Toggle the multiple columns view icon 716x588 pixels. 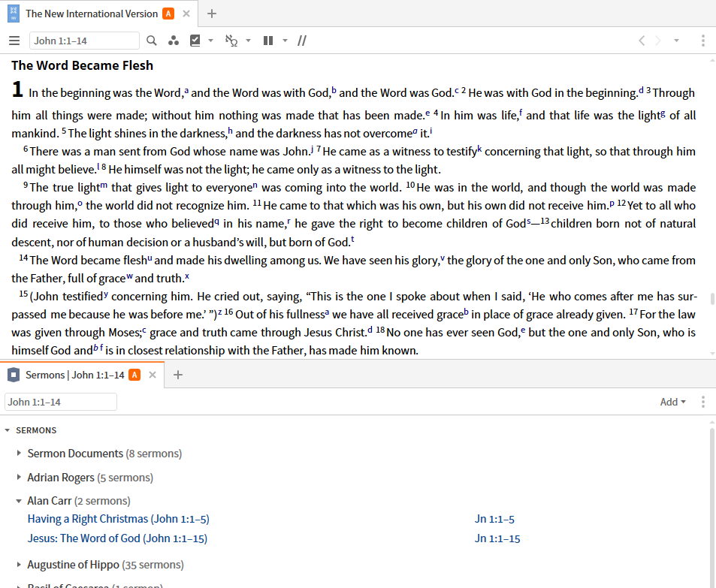268,41
